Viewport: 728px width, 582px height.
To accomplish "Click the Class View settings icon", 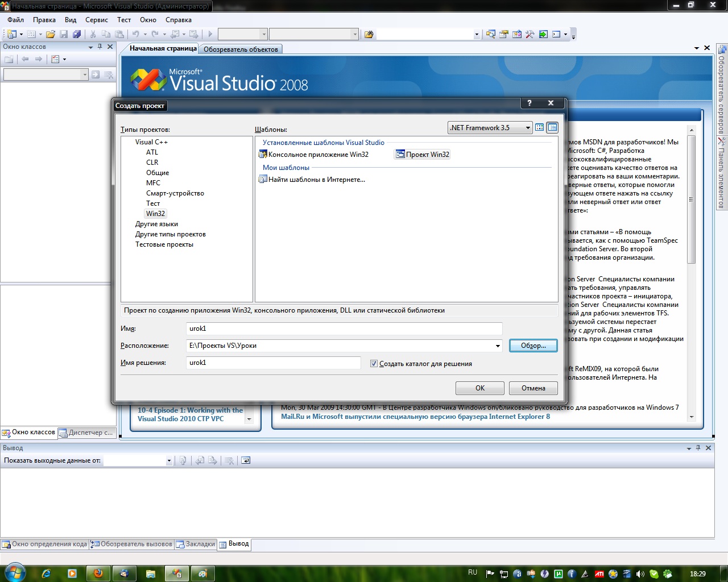I will pos(55,59).
